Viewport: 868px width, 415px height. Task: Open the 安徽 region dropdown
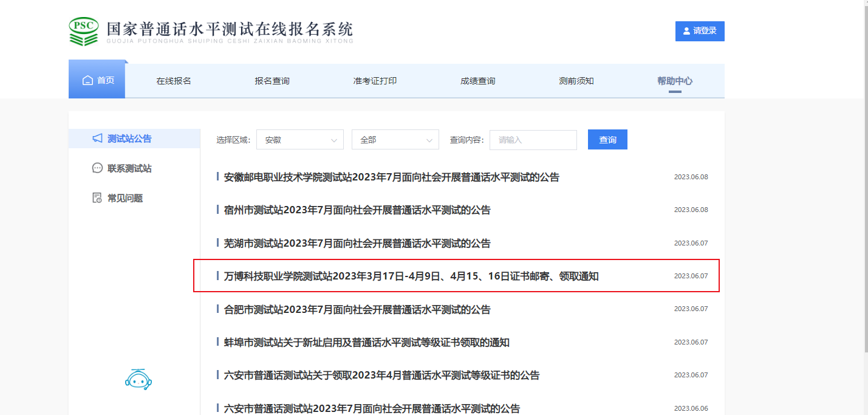(300, 140)
